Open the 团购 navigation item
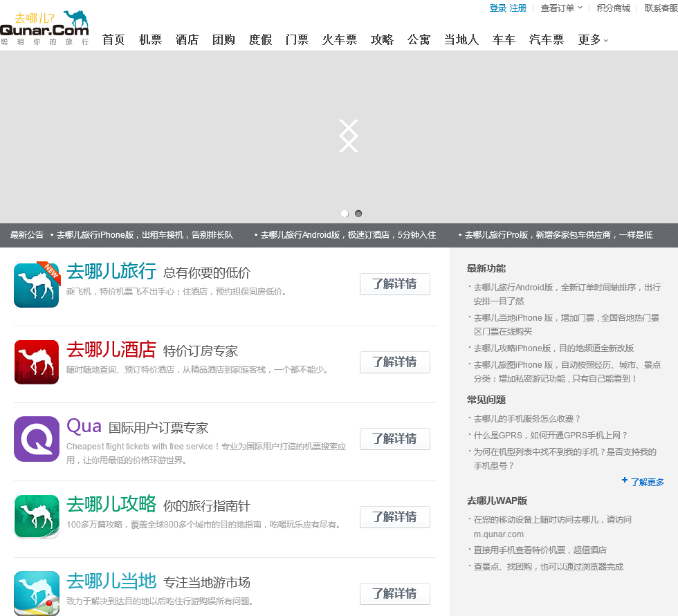 click(x=223, y=39)
